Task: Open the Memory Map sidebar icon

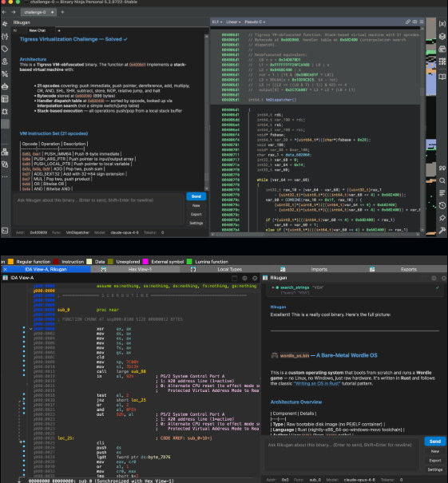Action: tap(5, 61)
